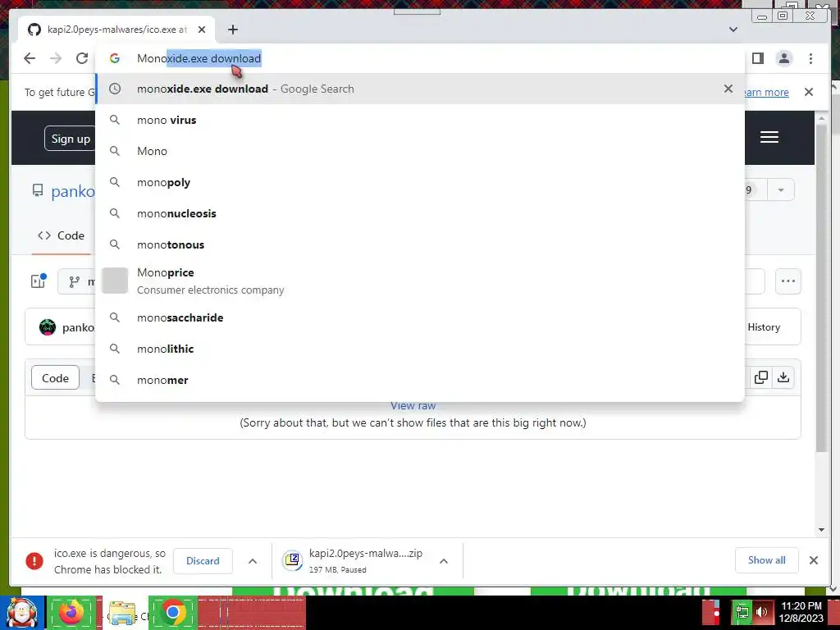The image size is (840, 630).
Task: Open GitHub hamburger menu
Action: click(769, 137)
